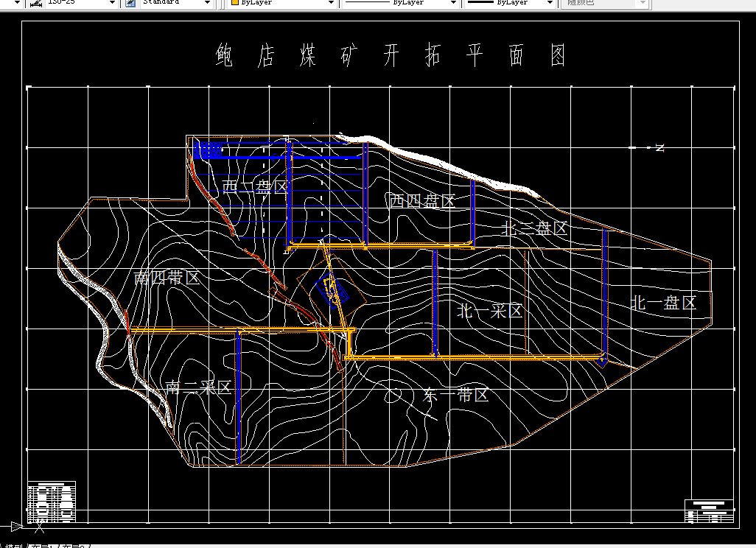Screen dimensions: 756x548
Task: Select the blue industrial square symbol at map center
Action: pyautogui.click(x=332, y=289)
